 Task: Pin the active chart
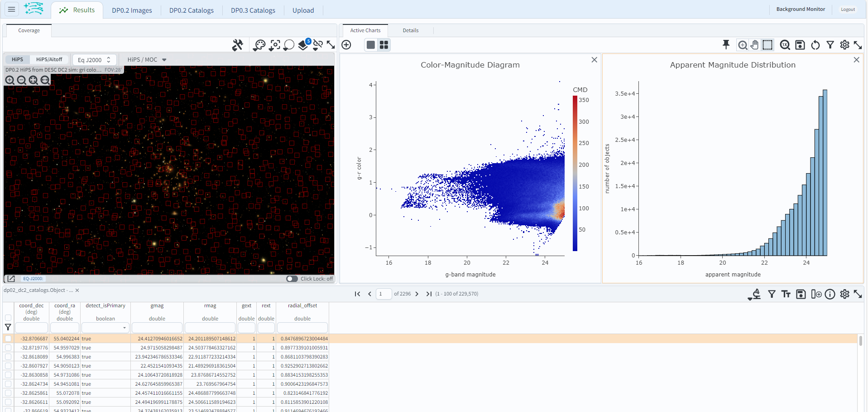click(x=726, y=44)
